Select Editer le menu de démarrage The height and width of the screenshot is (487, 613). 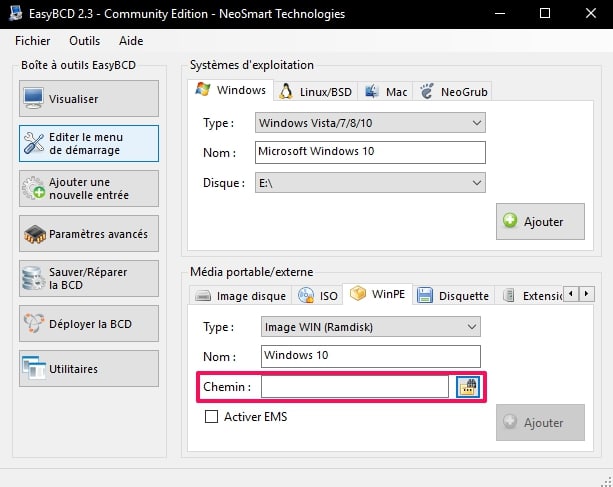click(89, 143)
